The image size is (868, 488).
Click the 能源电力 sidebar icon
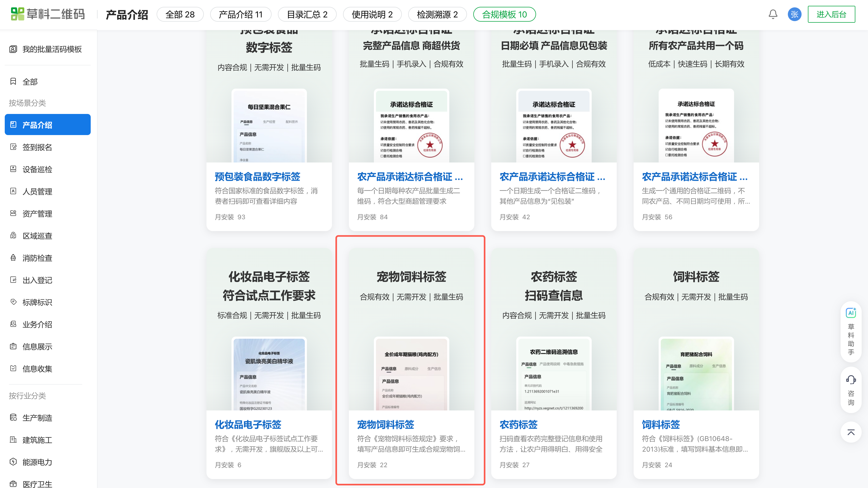point(13,462)
